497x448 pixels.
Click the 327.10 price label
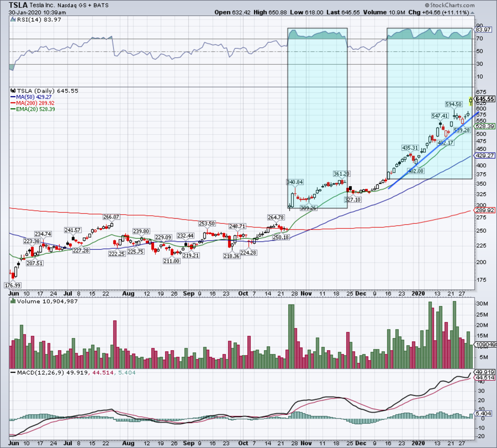pos(352,200)
